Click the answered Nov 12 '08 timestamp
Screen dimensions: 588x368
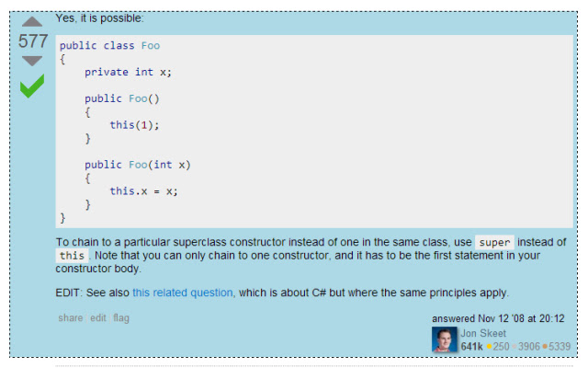pyautogui.click(x=498, y=318)
